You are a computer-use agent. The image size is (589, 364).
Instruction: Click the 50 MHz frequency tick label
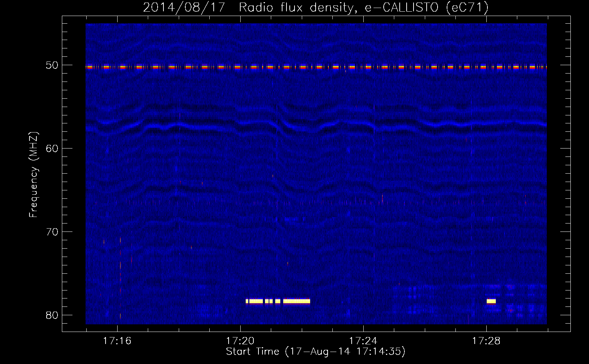tap(52, 65)
